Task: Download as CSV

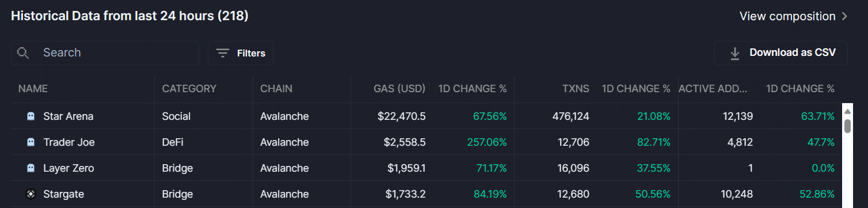Action: 781,53
